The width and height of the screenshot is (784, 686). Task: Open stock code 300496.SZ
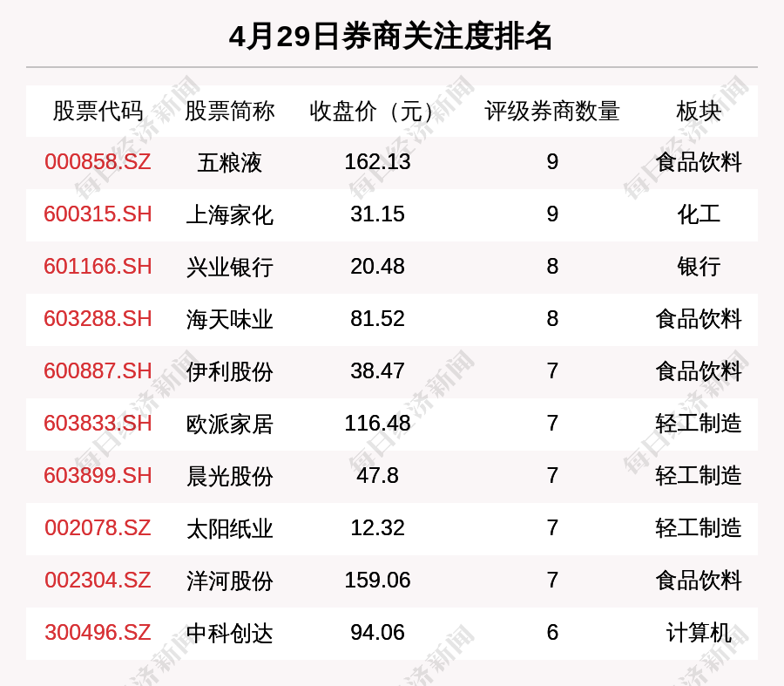click(x=98, y=633)
